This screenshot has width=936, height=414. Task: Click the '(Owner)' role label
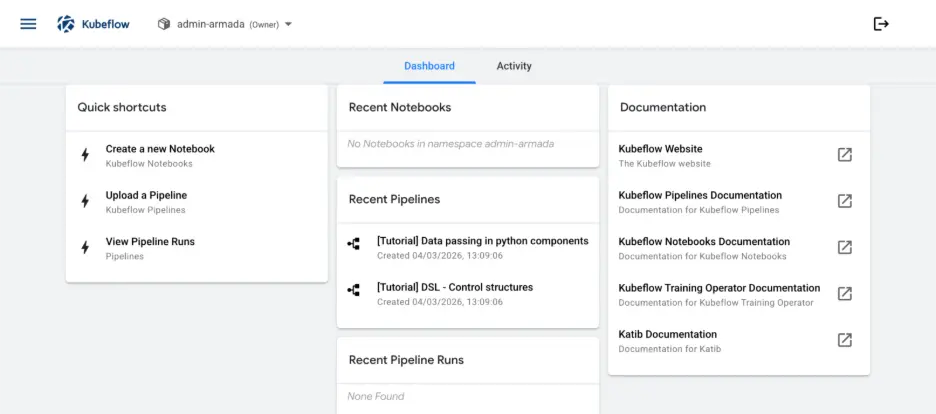[x=264, y=25]
